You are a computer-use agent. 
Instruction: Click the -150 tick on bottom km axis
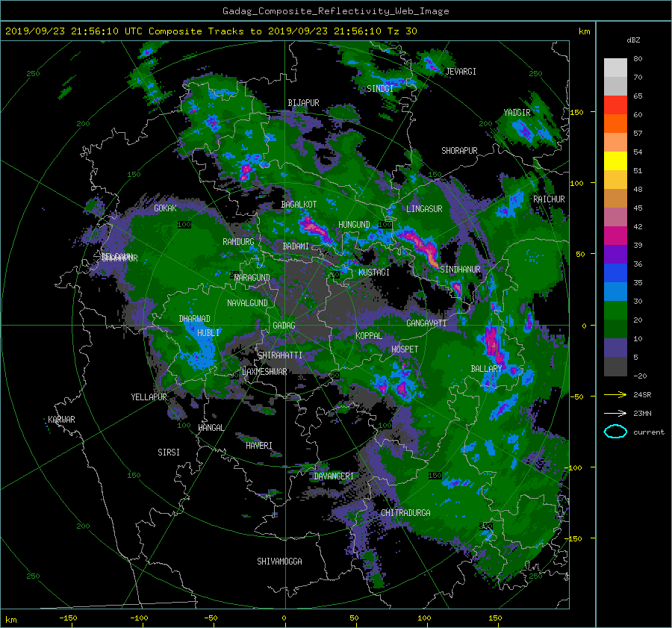coord(68,618)
